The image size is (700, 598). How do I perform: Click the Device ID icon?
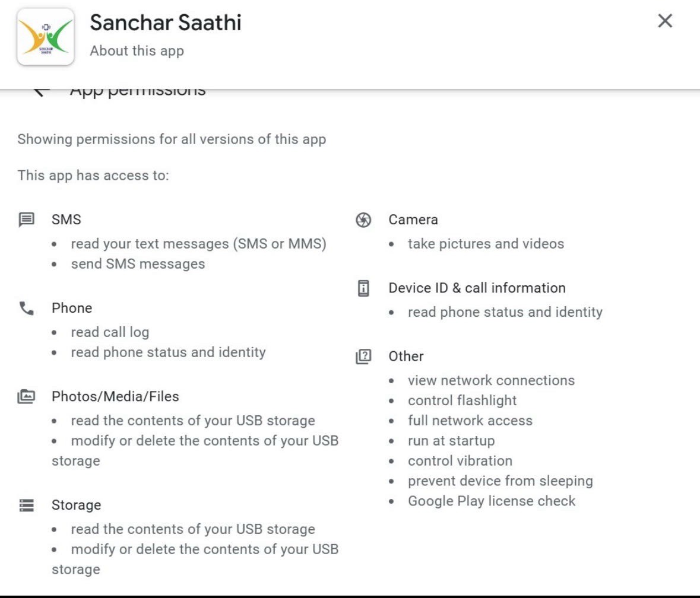pyautogui.click(x=363, y=288)
